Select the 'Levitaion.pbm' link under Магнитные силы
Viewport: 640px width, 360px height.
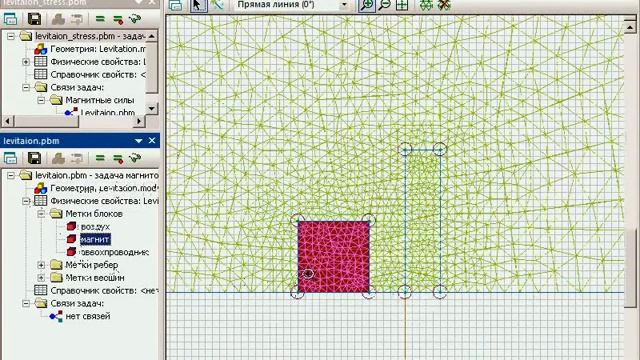click(x=108, y=113)
